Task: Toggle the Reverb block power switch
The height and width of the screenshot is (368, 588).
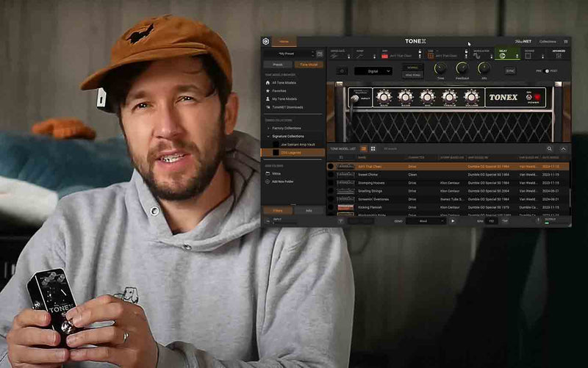Action: 542,57
